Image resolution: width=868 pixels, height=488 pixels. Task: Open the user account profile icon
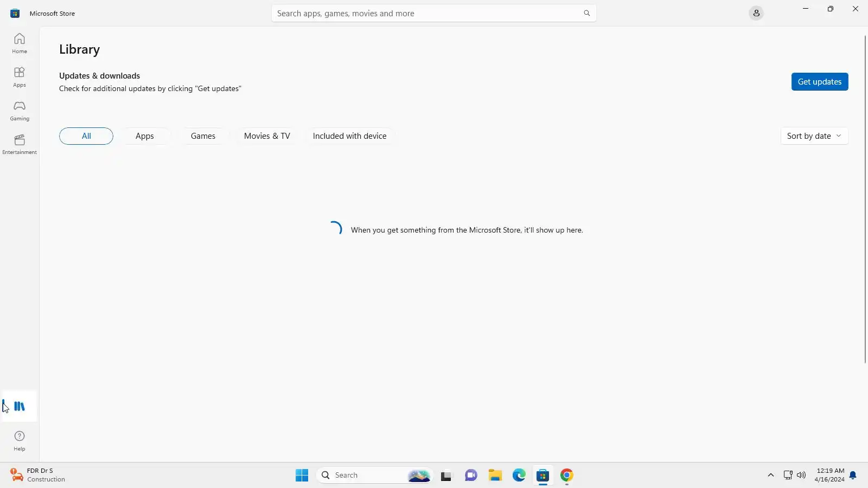click(x=756, y=13)
